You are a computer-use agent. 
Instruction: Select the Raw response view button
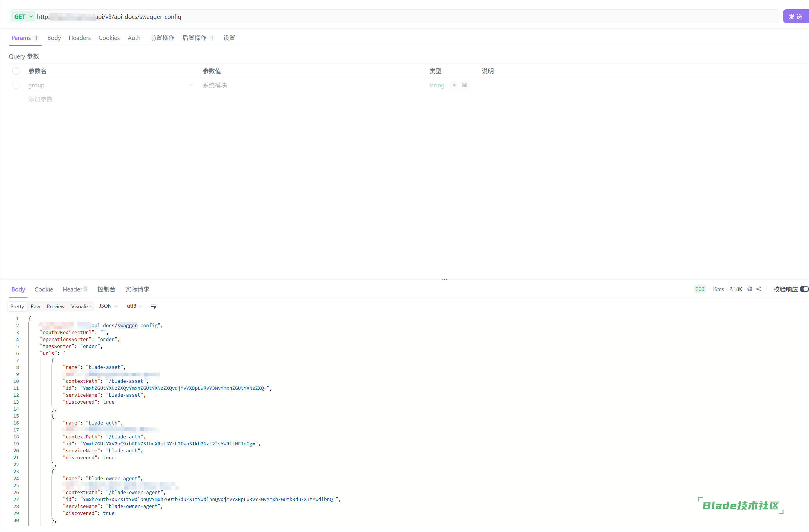(x=35, y=307)
